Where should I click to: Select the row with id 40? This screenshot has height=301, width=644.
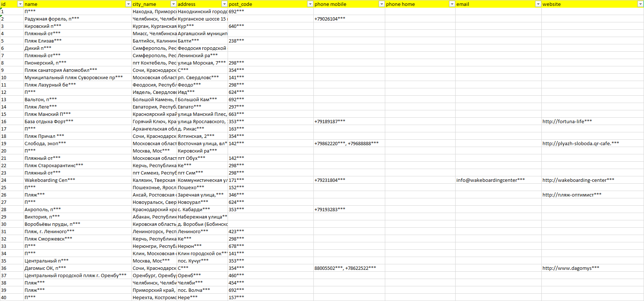4,297
